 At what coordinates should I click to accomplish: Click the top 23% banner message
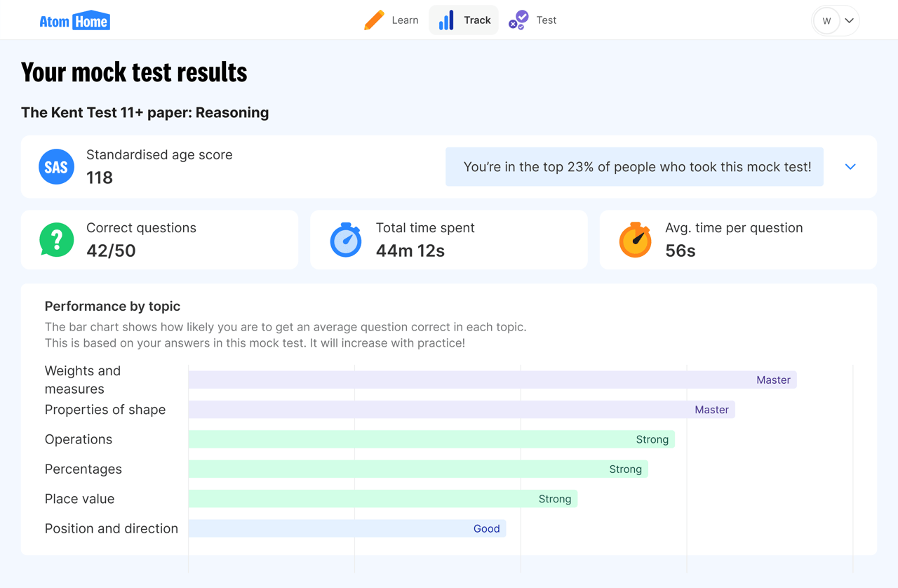tap(634, 167)
